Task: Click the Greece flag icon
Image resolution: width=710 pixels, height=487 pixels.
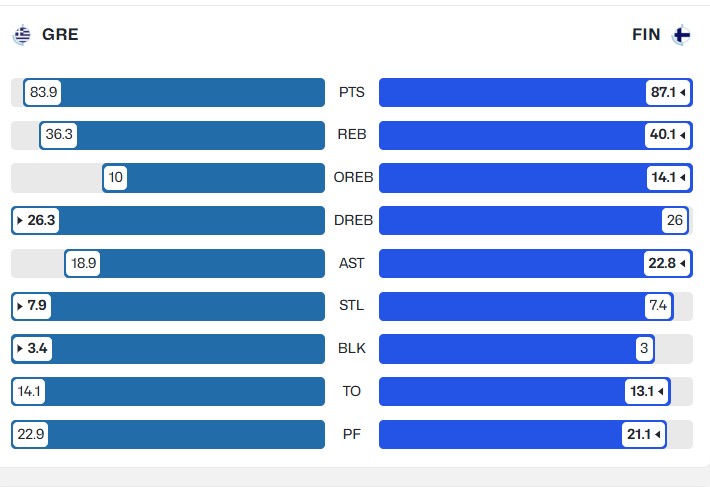Action: [21, 35]
